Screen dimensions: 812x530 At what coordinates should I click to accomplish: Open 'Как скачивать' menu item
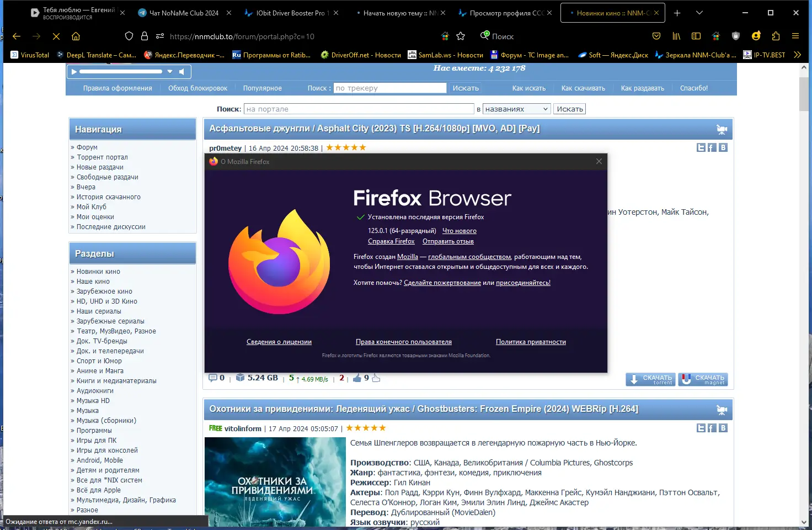pos(583,88)
